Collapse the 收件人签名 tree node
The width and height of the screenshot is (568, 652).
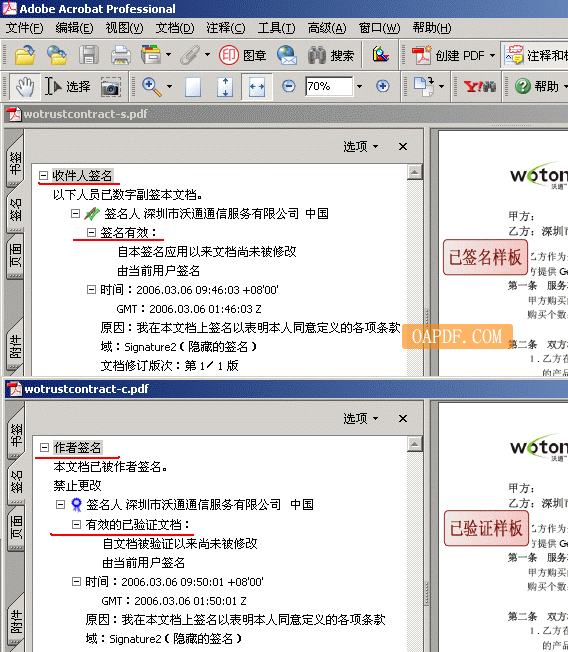tap(43, 175)
